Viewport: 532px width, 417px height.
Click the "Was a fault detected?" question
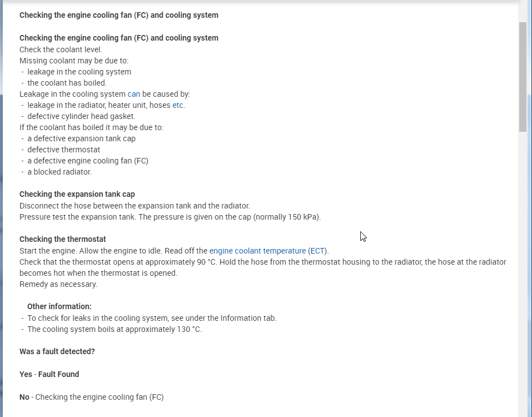coord(57,351)
